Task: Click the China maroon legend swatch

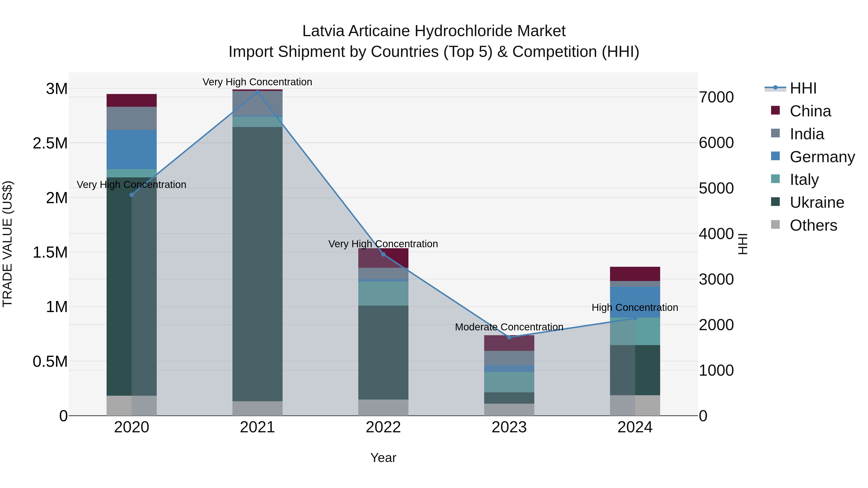Action: coord(775,110)
